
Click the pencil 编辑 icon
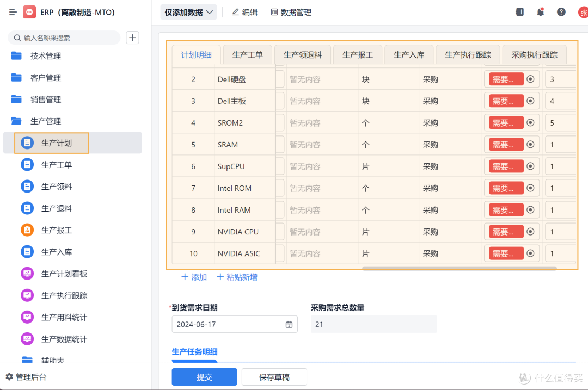(236, 12)
